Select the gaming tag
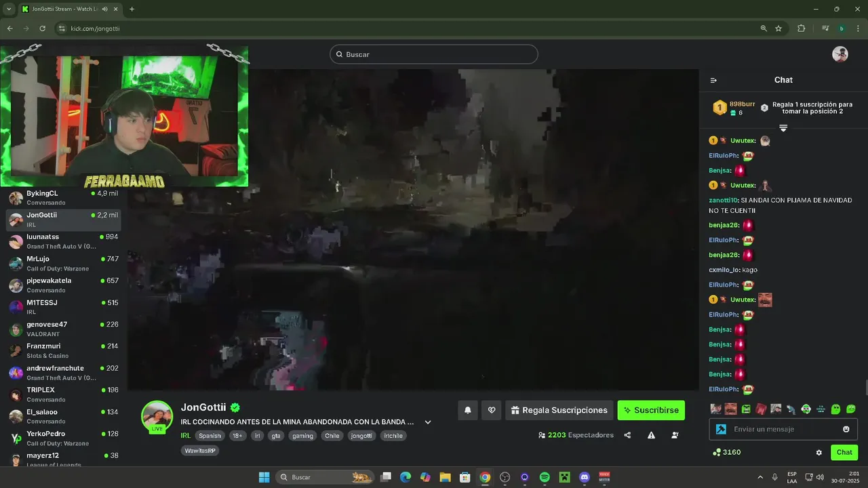Screen dimensions: 868x488 [x=302, y=436]
